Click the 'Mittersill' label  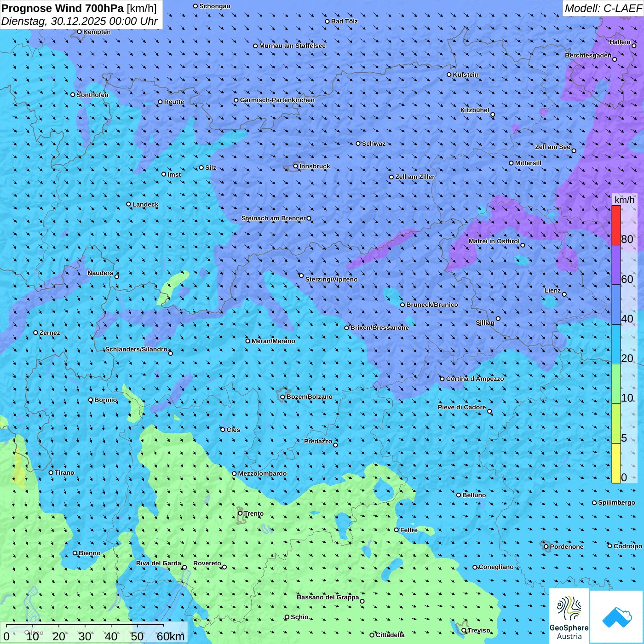tap(528, 163)
